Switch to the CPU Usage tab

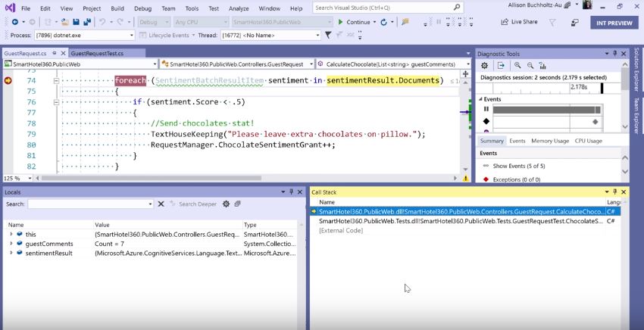[x=588, y=141]
